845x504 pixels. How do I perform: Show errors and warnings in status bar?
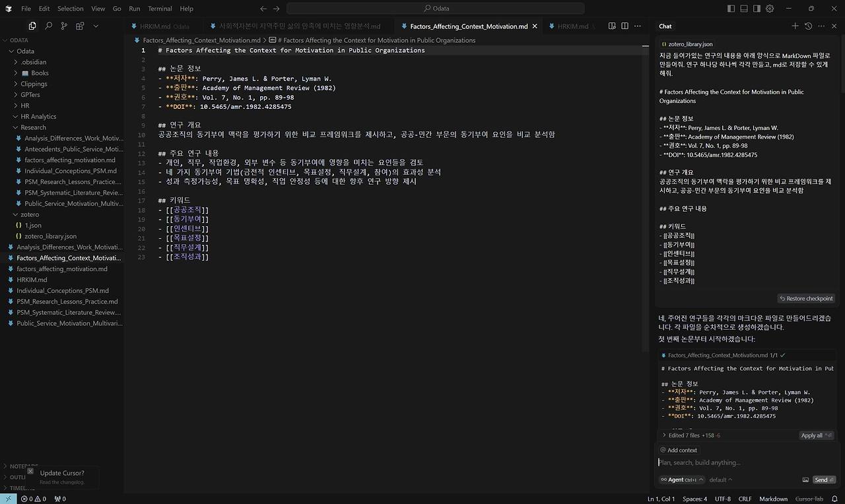click(34, 499)
